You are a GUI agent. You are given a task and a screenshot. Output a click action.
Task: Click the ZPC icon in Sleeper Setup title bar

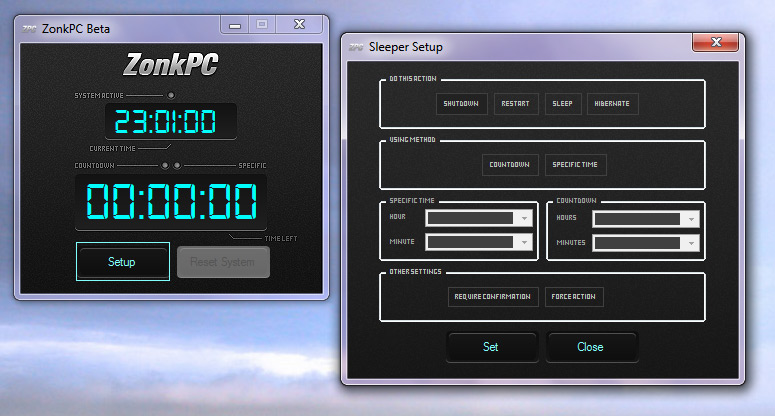[x=356, y=47]
